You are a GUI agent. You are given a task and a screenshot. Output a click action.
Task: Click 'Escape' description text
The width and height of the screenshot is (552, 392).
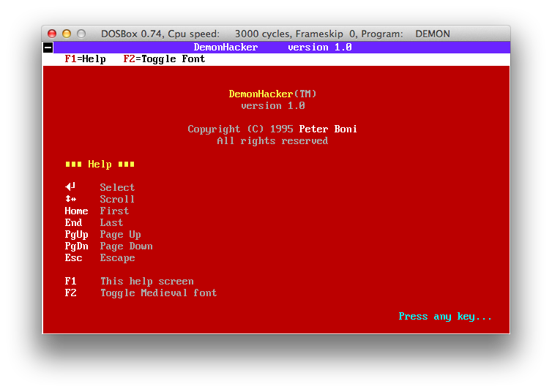[x=118, y=257]
